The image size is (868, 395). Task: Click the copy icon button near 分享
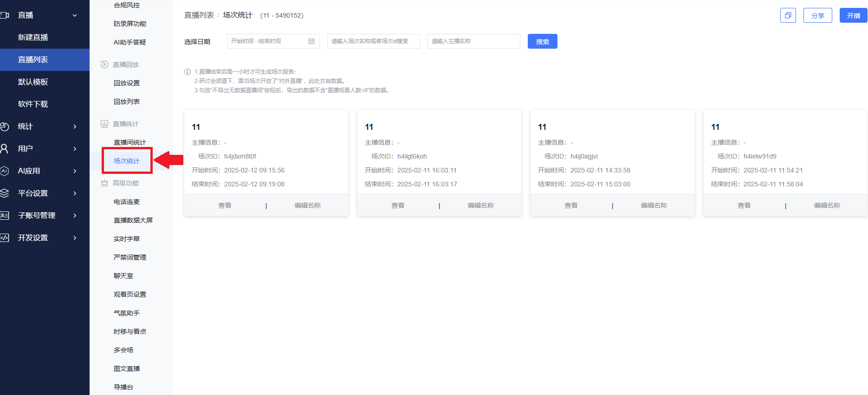click(788, 15)
